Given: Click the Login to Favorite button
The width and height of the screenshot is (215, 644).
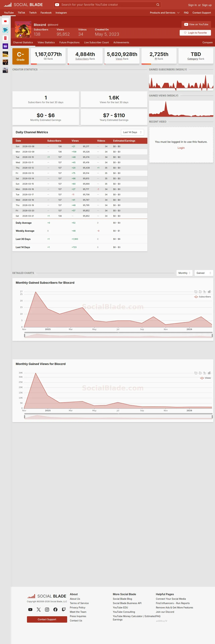Looking at the screenshot, I should [x=195, y=33].
